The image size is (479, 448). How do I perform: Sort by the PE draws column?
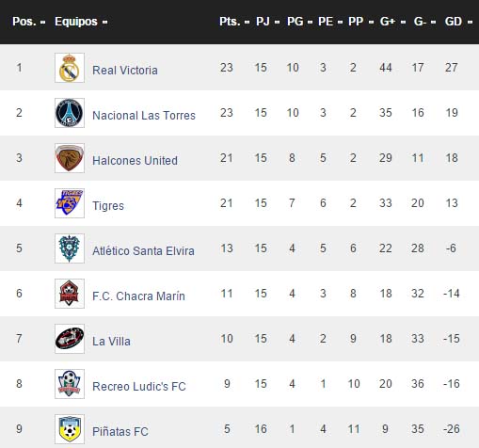[x=330, y=22]
